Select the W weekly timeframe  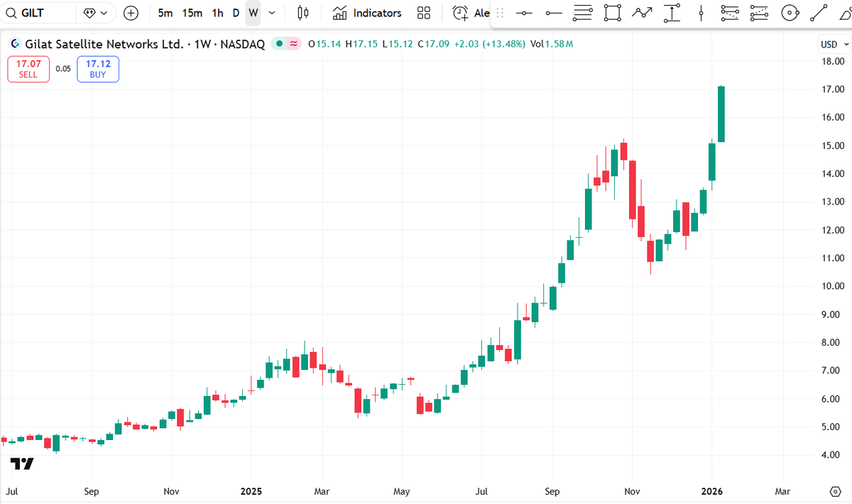coord(253,13)
